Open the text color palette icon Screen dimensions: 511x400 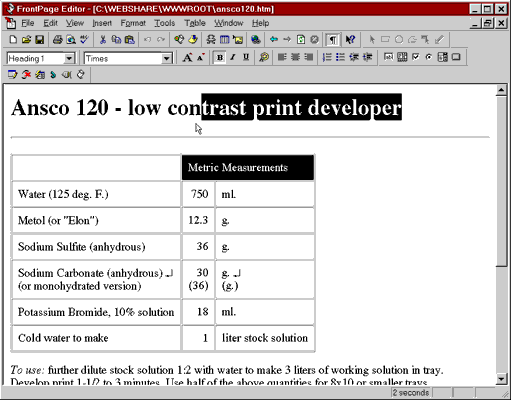pyautogui.click(x=264, y=58)
